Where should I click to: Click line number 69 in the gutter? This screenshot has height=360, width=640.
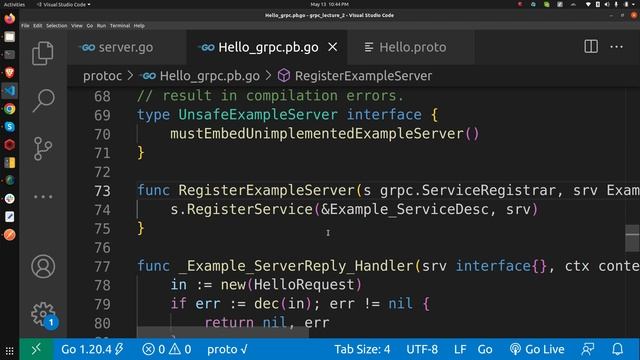[102, 116]
